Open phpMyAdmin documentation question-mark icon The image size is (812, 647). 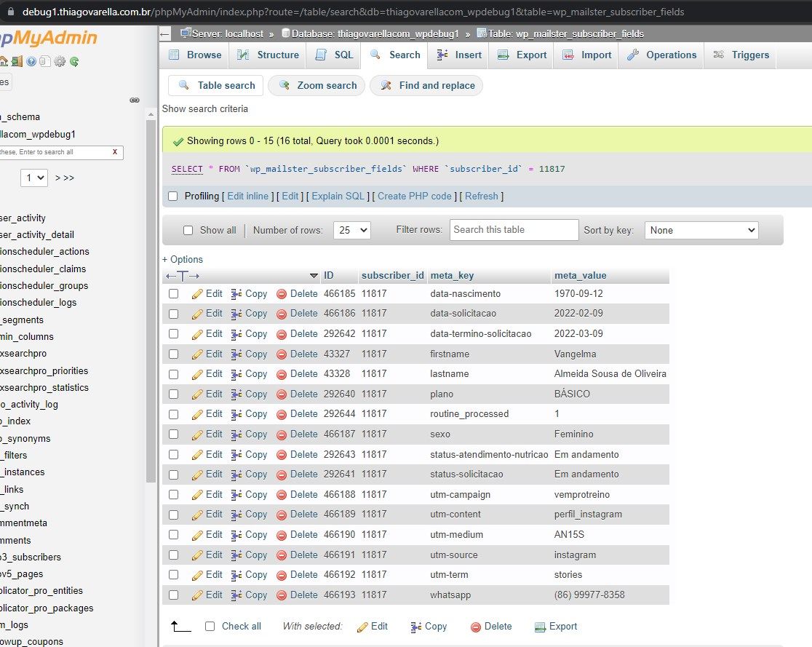pyautogui.click(x=31, y=61)
